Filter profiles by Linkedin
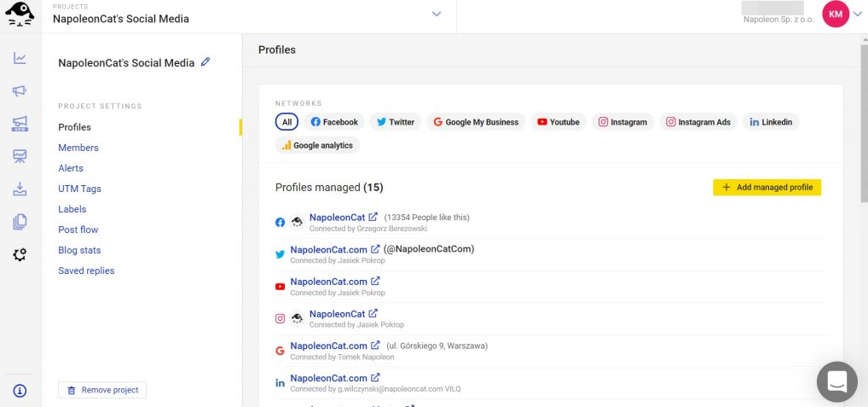Image resolution: width=868 pixels, height=407 pixels. pyautogui.click(x=771, y=122)
